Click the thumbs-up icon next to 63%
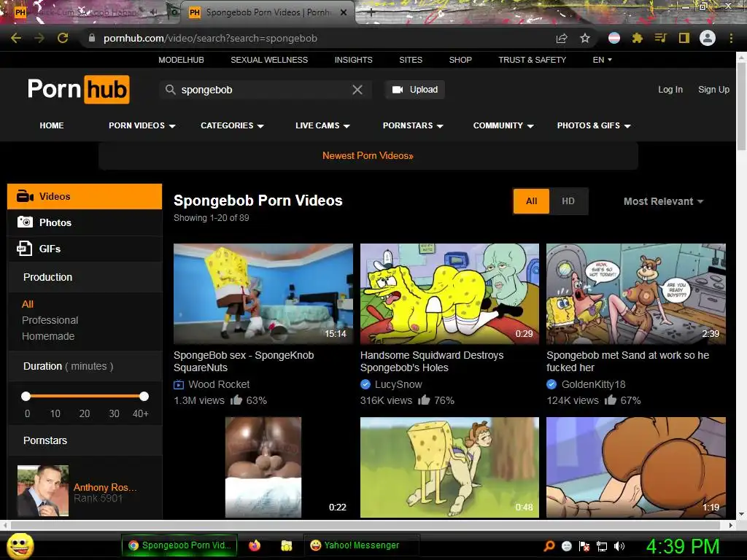 [x=236, y=400]
